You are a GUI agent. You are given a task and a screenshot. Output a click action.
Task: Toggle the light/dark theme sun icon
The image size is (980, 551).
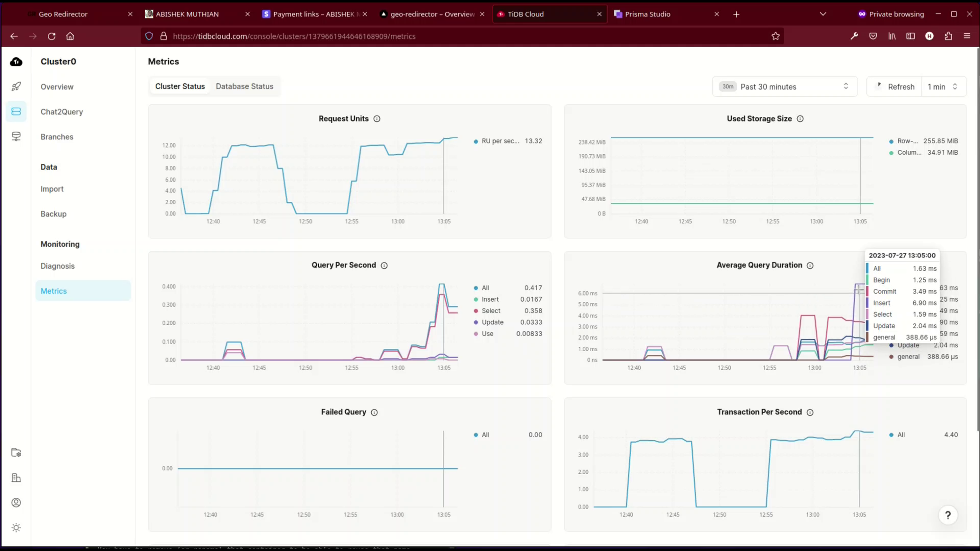tap(16, 528)
